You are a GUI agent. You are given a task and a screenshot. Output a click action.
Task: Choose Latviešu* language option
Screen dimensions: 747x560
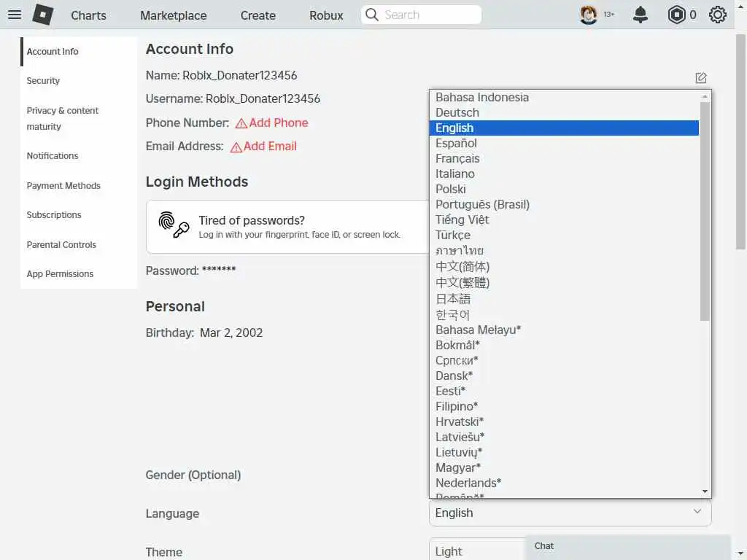(564, 437)
